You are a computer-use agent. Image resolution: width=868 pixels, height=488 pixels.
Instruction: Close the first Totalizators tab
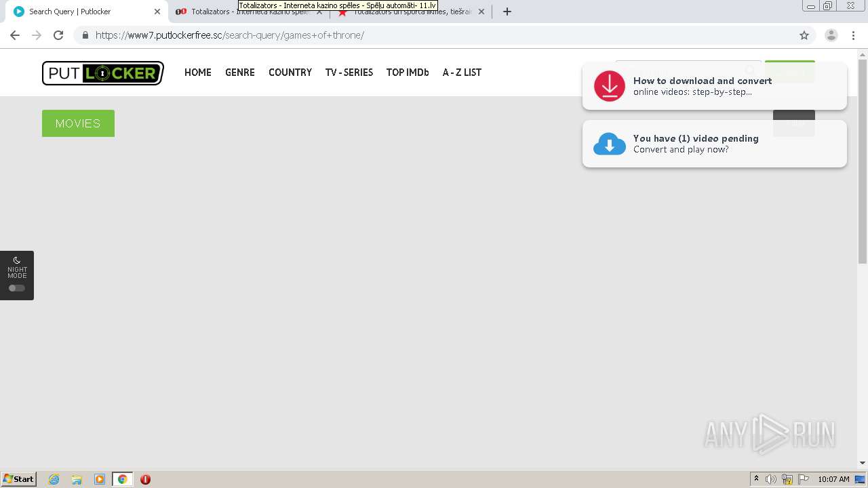click(319, 12)
